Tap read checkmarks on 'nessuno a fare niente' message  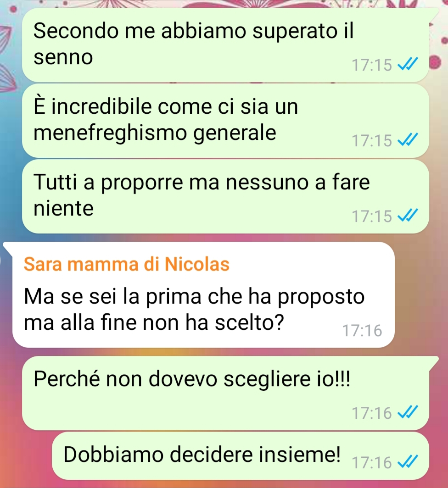(408, 216)
